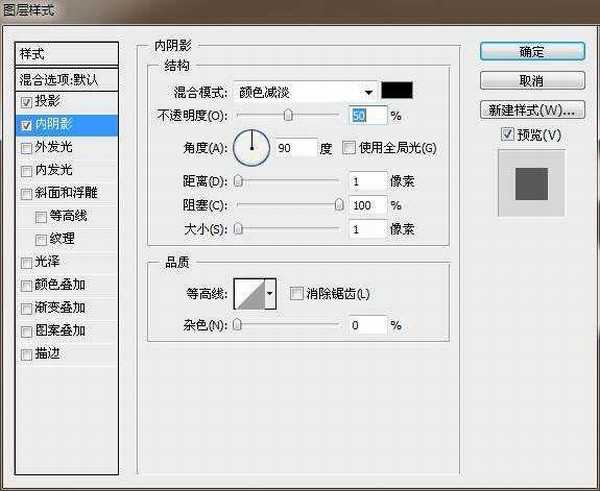Expand the contour picker dropdown arrow
The width and height of the screenshot is (600, 491).
tap(269, 294)
